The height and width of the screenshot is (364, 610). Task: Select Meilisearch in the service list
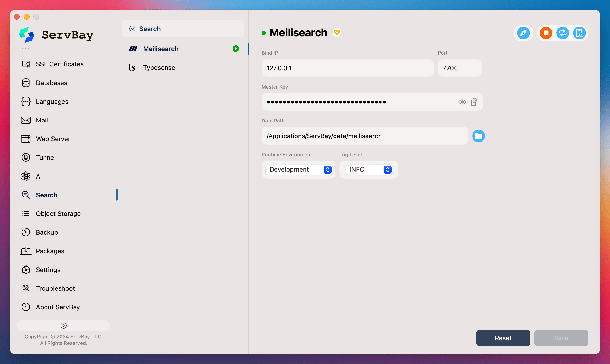tap(183, 49)
